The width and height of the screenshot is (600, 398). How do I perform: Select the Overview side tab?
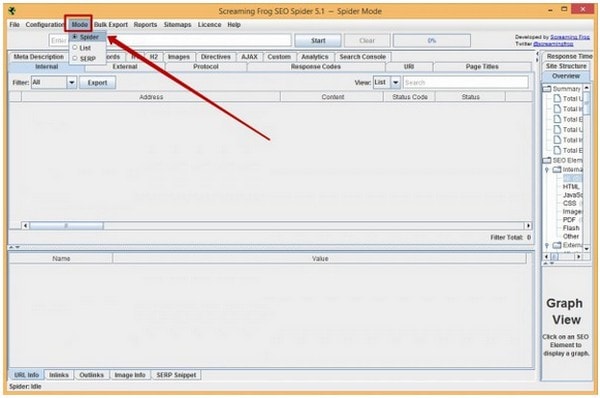[566, 76]
